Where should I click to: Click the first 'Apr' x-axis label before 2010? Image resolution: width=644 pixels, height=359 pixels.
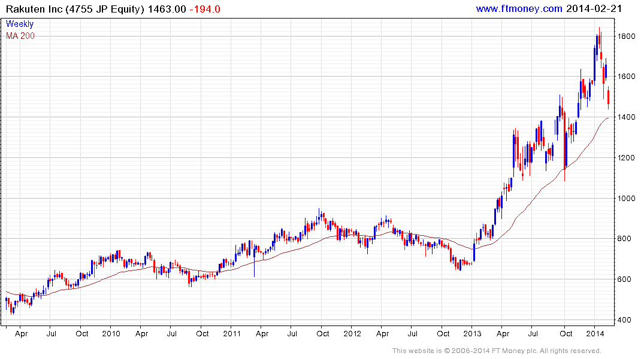[21, 334]
